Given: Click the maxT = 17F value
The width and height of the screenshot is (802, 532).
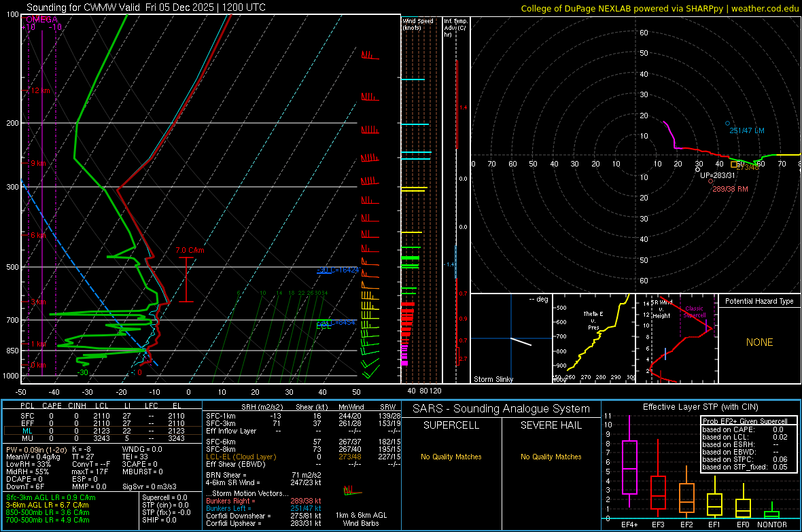Looking at the screenshot, I should [90, 472].
